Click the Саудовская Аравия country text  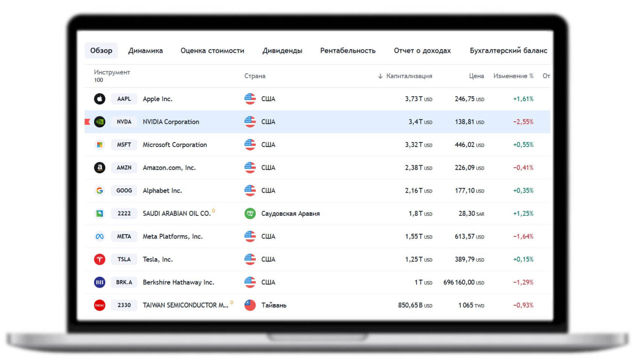click(x=291, y=214)
